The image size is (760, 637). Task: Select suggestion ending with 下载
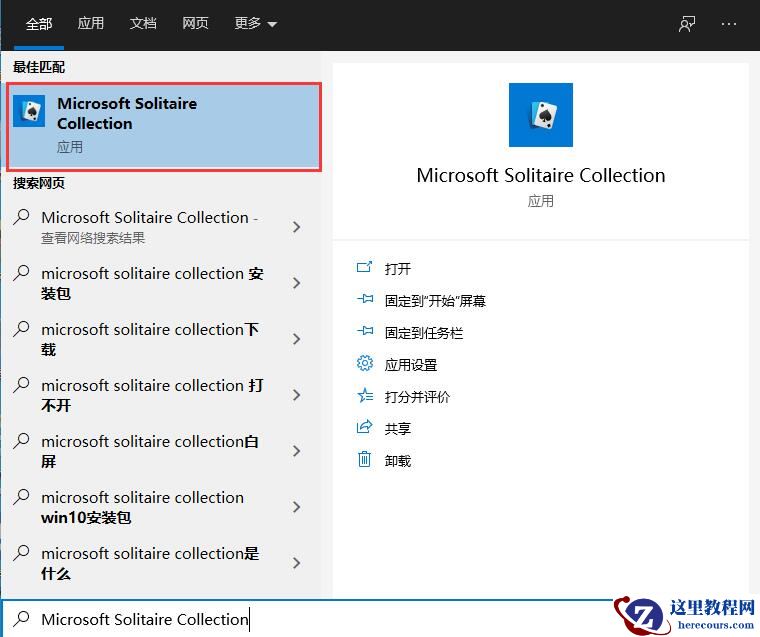pyautogui.click(x=150, y=339)
